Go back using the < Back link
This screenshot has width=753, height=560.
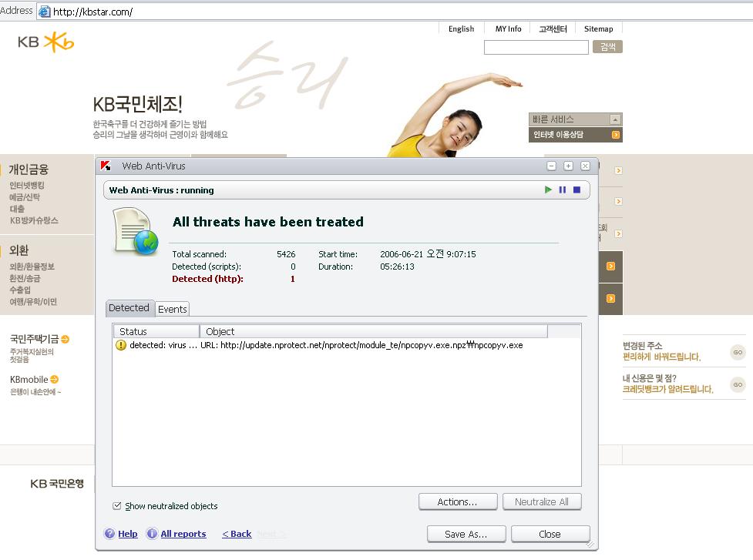click(237, 534)
